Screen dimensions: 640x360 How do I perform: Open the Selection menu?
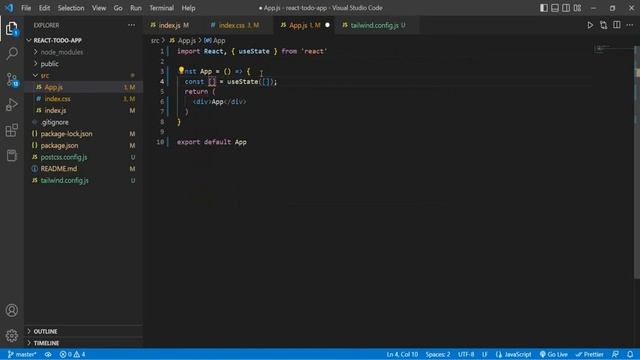tap(71, 8)
